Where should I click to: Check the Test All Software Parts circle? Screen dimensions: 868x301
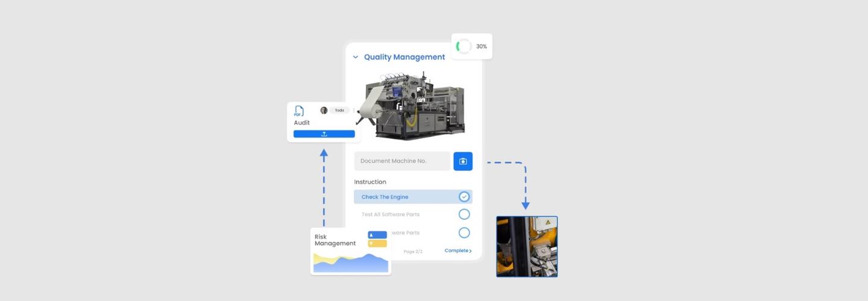[x=464, y=214]
